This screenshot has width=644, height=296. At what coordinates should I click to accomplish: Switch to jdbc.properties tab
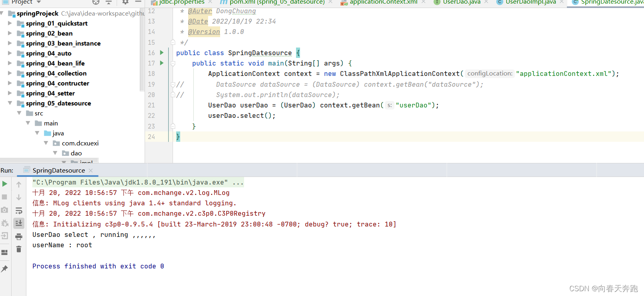[182, 2]
